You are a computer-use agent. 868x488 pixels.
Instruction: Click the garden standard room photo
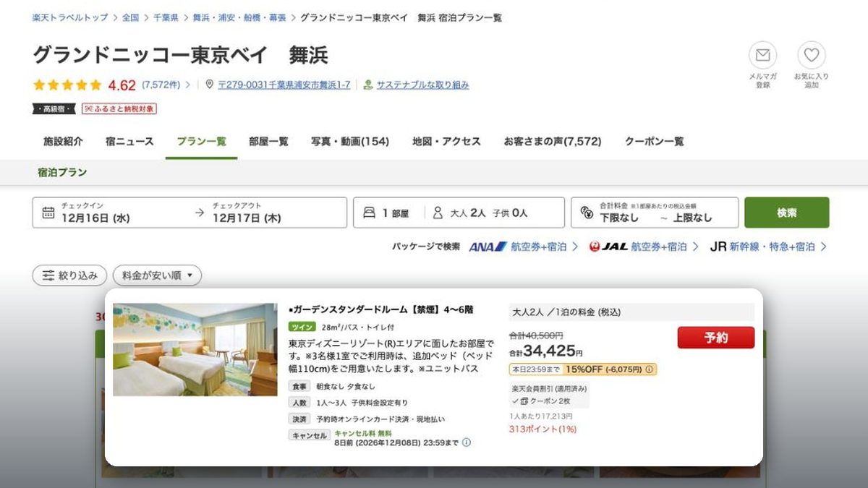195,349
